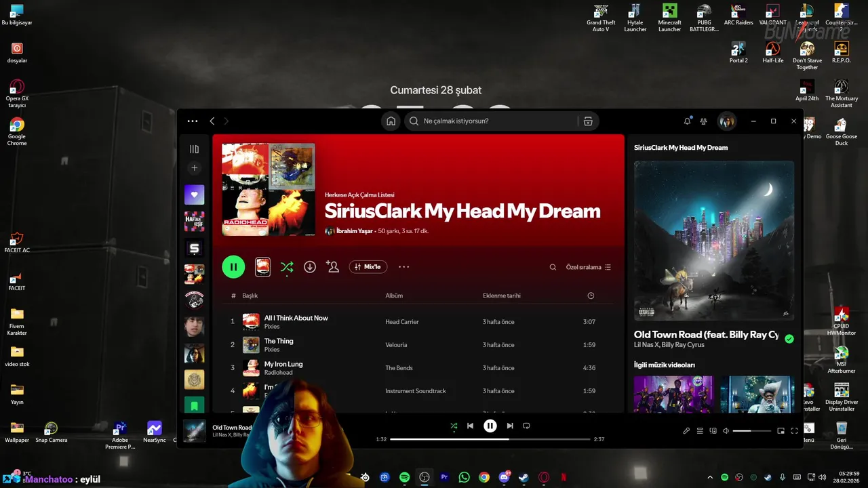Open the Özel sıralama sort dropdown
The image size is (868, 488).
[589, 267]
